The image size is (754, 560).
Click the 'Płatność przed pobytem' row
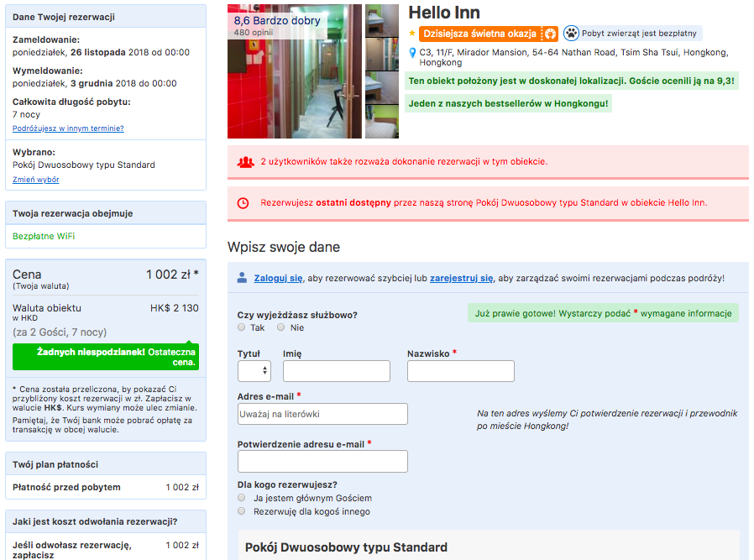(x=106, y=488)
